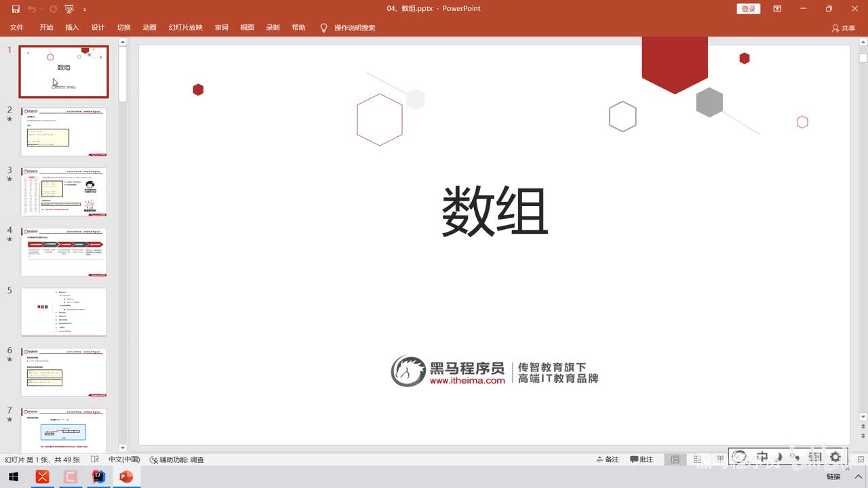Select slide 6 thumbnail
Viewport: 868px width, 488px height.
click(x=64, y=372)
